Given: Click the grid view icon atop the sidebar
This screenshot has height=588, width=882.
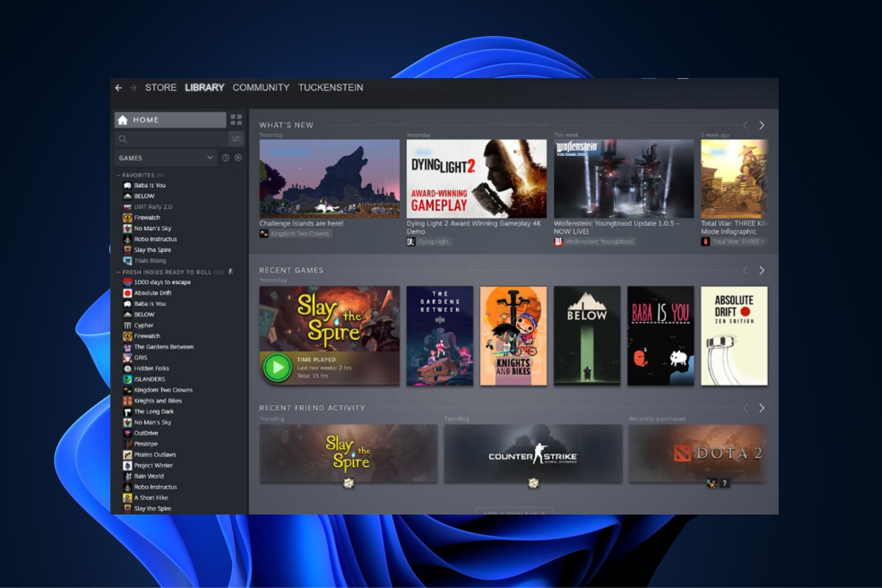Looking at the screenshot, I should 237,120.
